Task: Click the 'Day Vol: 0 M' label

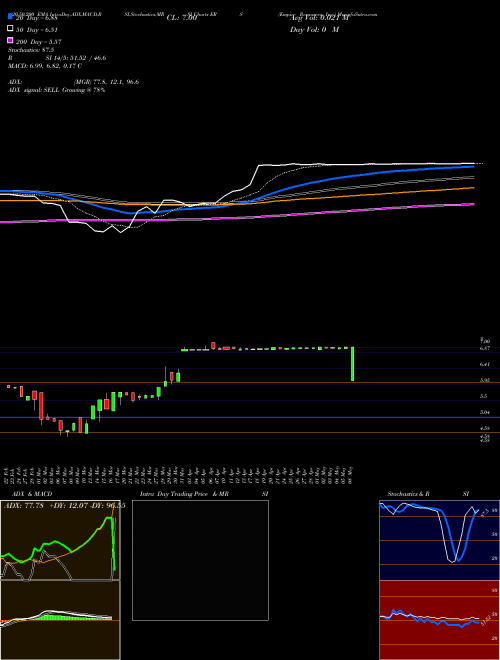Action: point(314,30)
